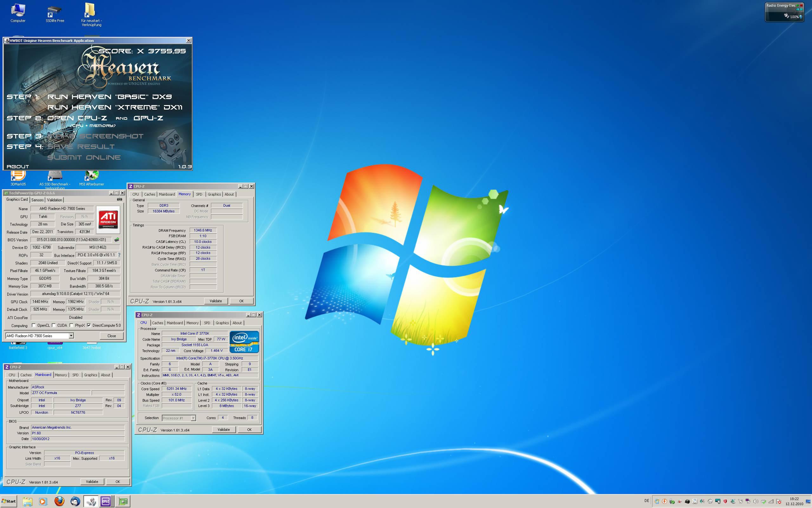812x508 pixels.
Task: Toggle the DirectCompute 5.0 checkbox
Action: pos(89,325)
